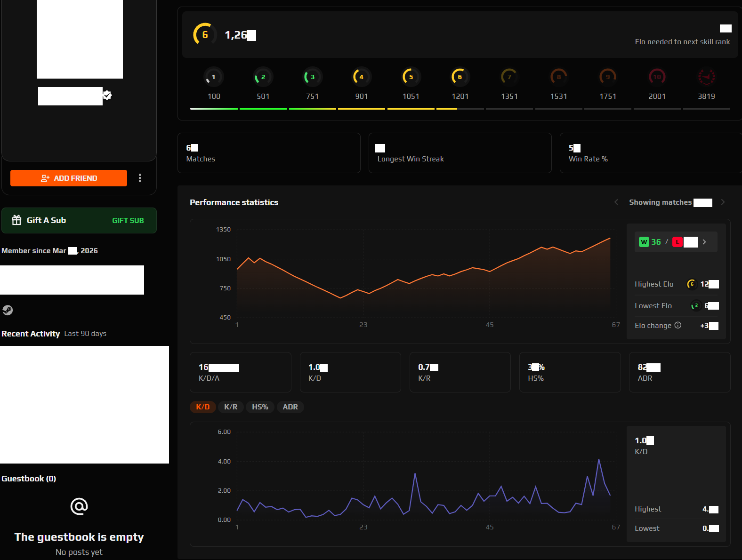Click the current level 6 Elo badge
The width and height of the screenshot is (742, 560).
click(x=205, y=35)
